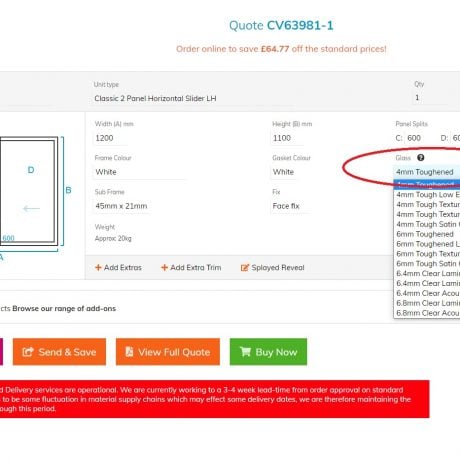Click the edit icon beside Splayed Reveal
Screen dimensions: 460x460
pyautogui.click(x=245, y=267)
